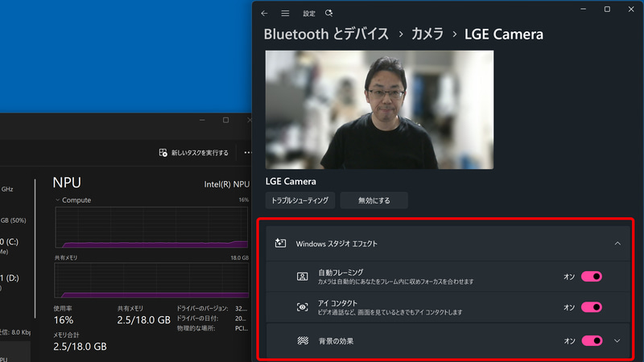The height and width of the screenshot is (362, 644).
Task: Click the ドライバーの日付 label
Action: [x=197, y=318]
